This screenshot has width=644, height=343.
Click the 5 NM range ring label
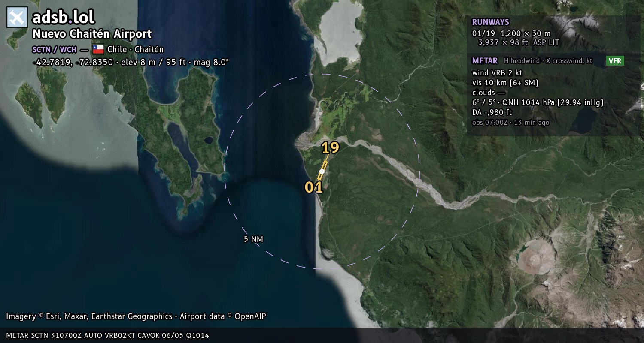click(253, 239)
